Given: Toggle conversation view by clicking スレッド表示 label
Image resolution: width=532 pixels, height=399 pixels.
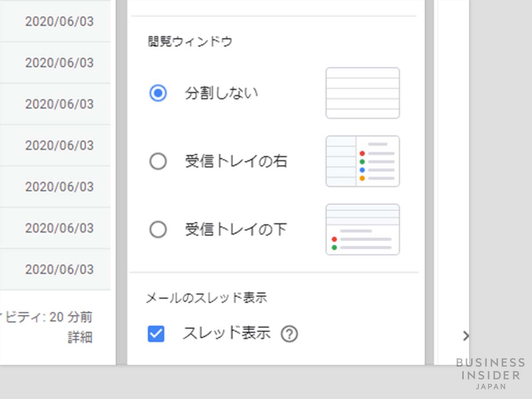Looking at the screenshot, I should 227,333.
